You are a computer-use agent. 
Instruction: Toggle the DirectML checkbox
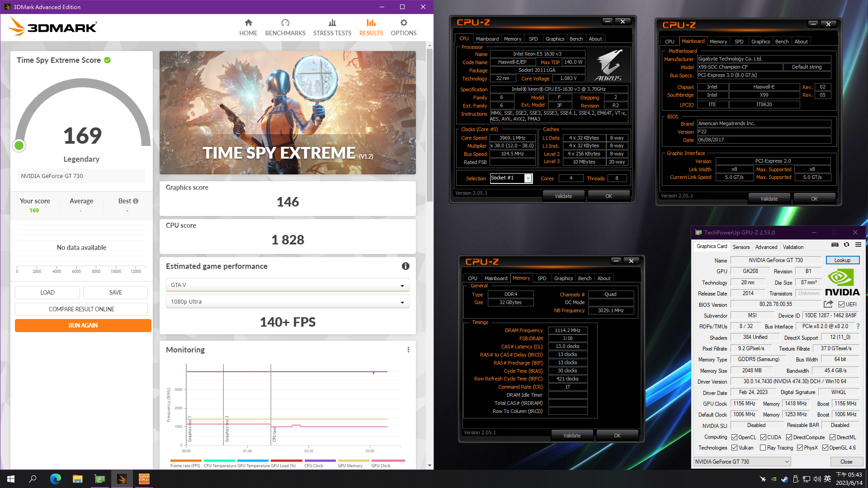[x=832, y=437]
